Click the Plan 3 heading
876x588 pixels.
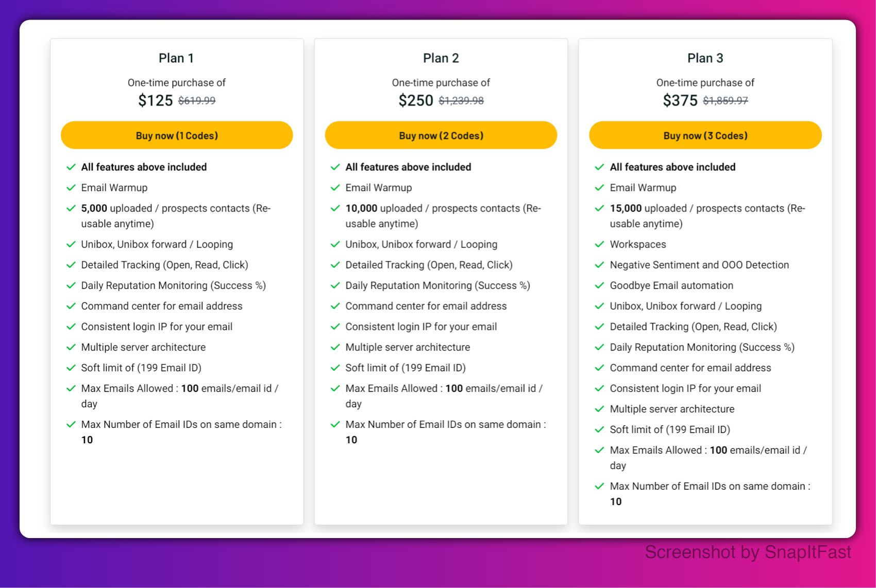(x=705, y=58)
